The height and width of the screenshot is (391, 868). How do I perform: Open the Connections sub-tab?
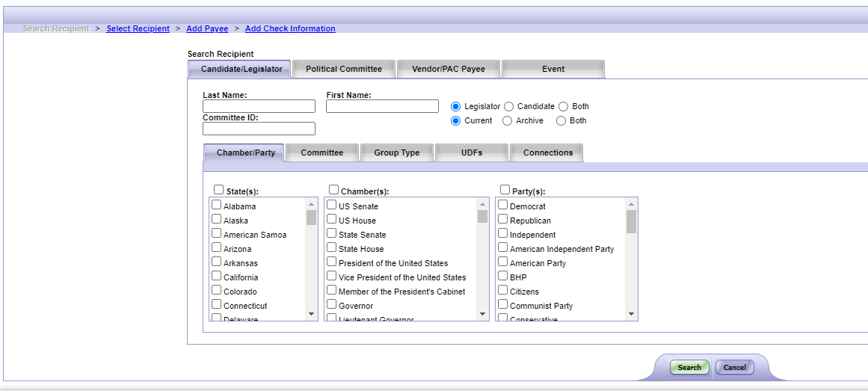tap(547, 153)
